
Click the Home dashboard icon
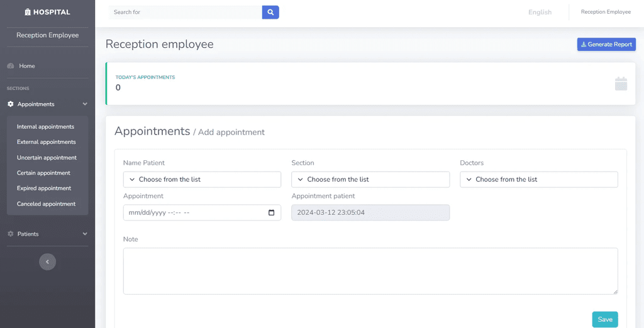11,66
